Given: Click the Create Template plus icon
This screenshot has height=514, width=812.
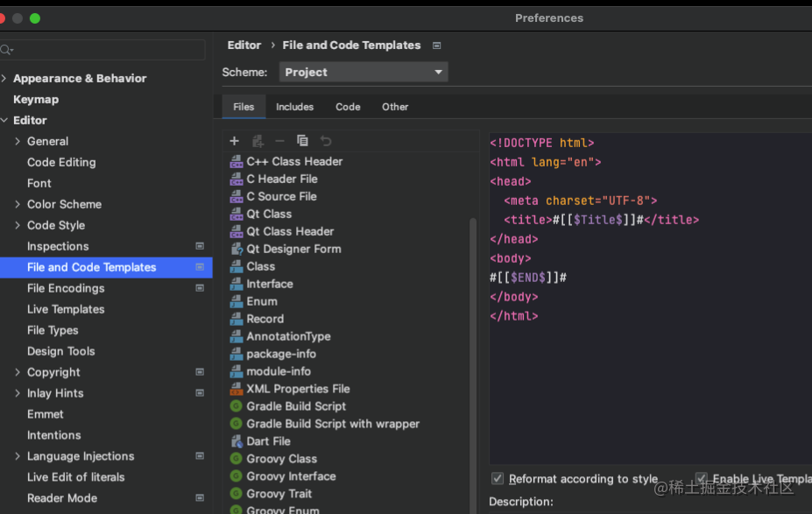Looking at the screenshot, I should (x=234, y=141).
